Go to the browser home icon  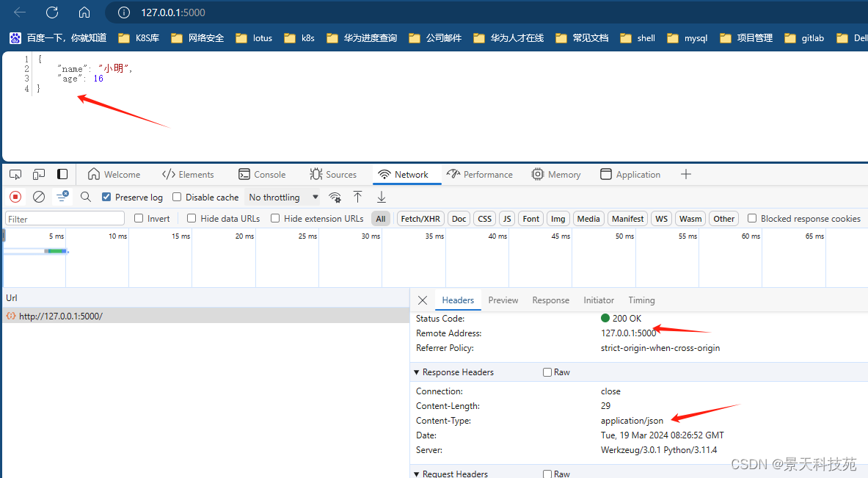[x=84, y=12]
